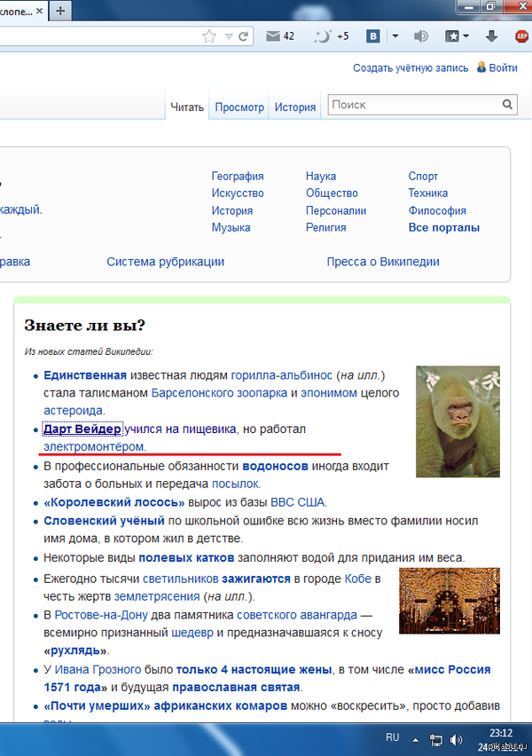The width and height of the screenshot is (532, 756).
Task: Click the weather moon icon showing +5
Action: 332,36
